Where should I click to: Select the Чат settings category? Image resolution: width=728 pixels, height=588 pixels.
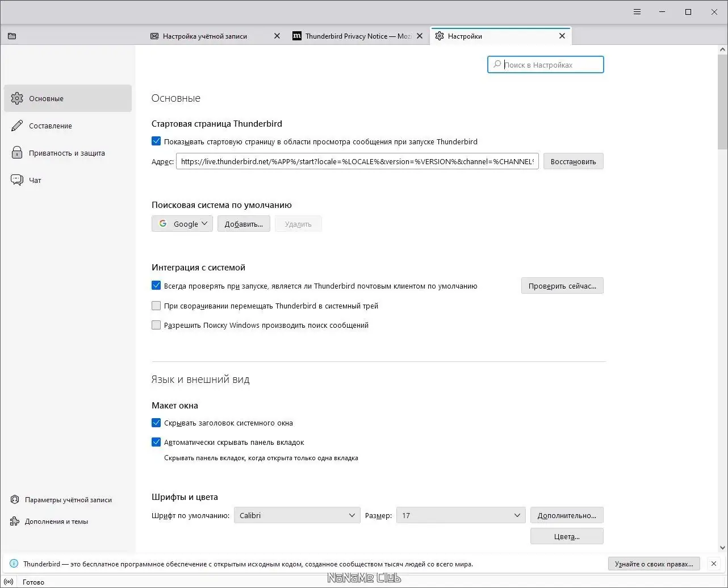click(x=68, y=180)
